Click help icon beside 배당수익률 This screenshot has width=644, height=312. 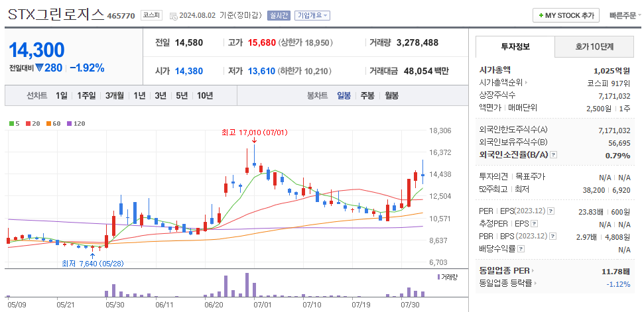coord(521,249)
